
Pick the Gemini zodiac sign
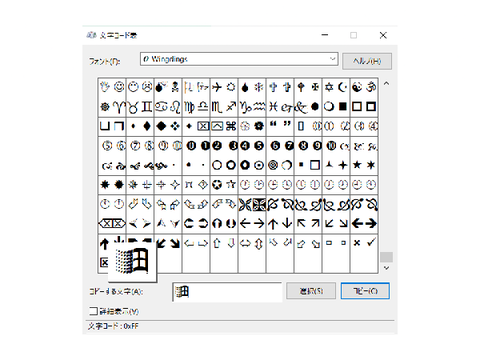click(x=147, y=107)
